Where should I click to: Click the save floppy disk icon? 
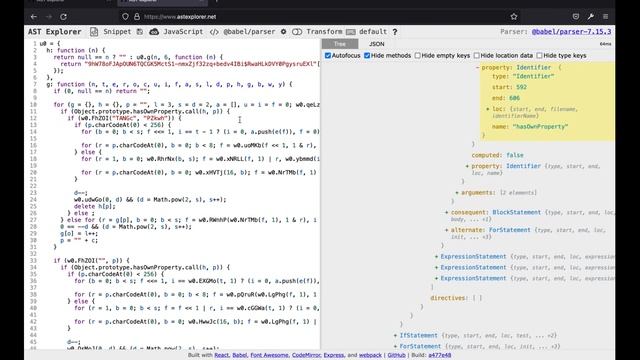(140, 31)
